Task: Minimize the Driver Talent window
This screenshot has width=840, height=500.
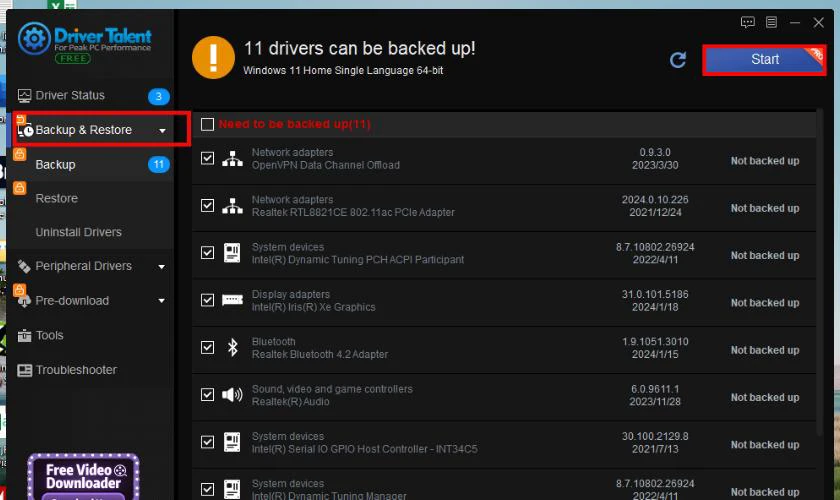Action: pyautogui.click(x=795, y=23)
